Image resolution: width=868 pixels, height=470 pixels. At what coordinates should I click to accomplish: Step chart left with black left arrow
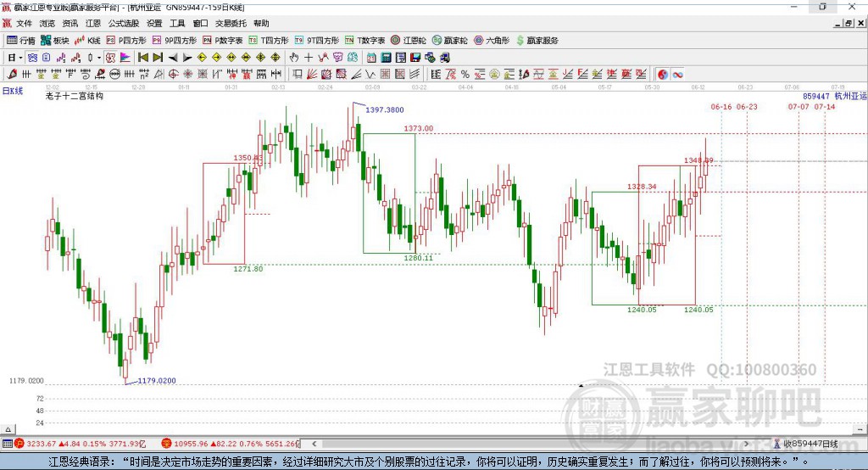[x=173, y=58]
